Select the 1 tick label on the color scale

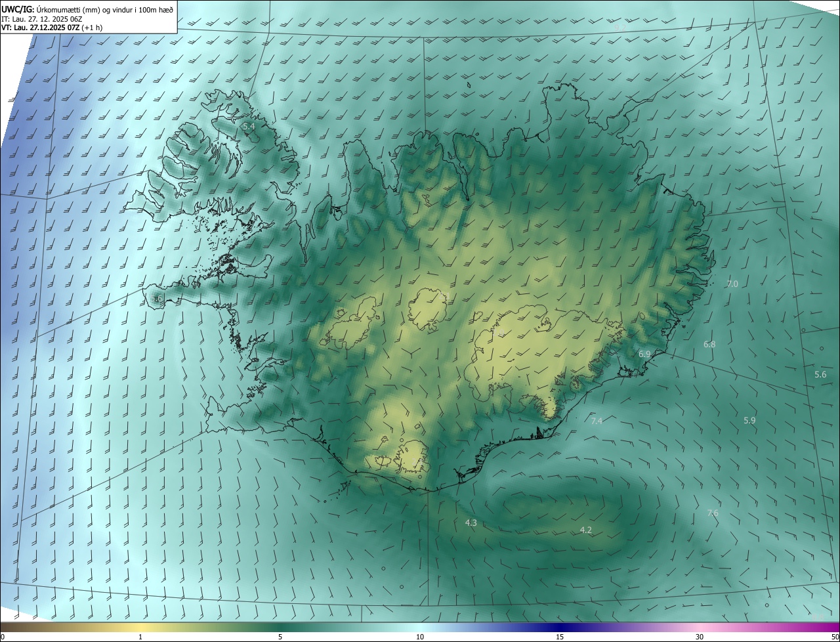(x=140, y=637)
